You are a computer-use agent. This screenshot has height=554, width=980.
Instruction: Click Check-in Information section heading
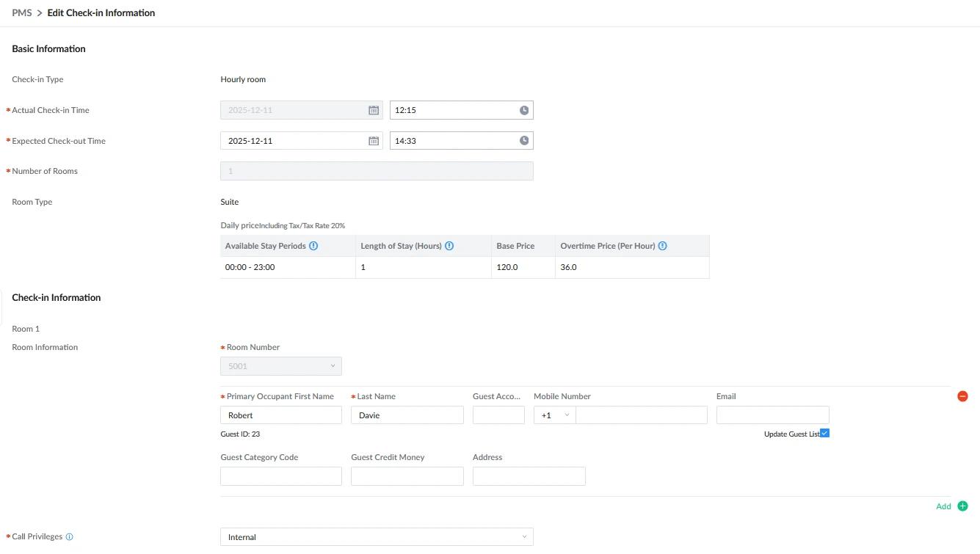coord(57,297)
